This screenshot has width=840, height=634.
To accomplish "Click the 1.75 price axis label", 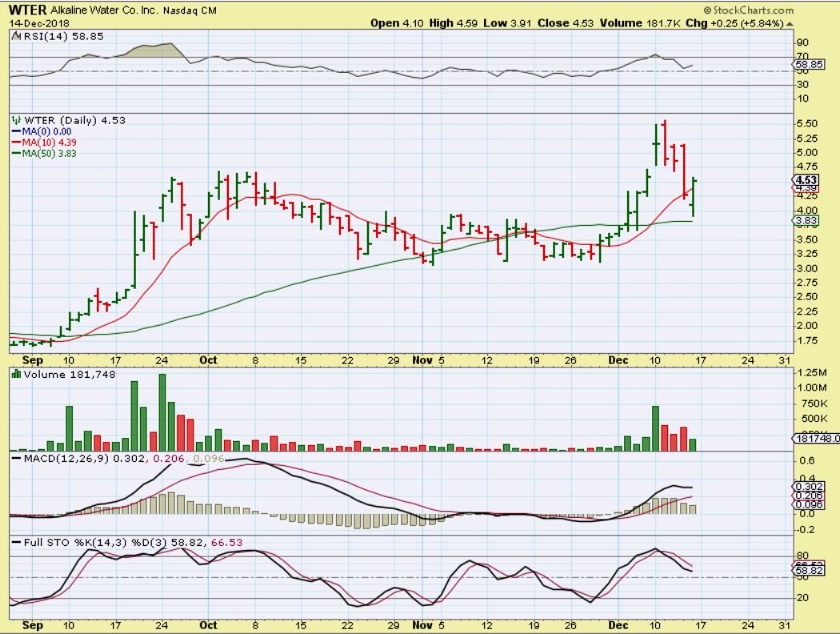I will (806, 340).
